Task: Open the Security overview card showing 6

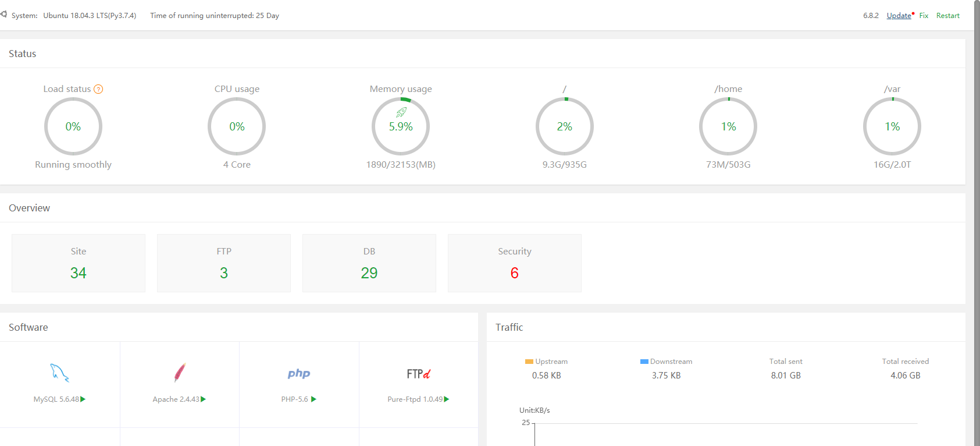Action: tap(515, 263)
